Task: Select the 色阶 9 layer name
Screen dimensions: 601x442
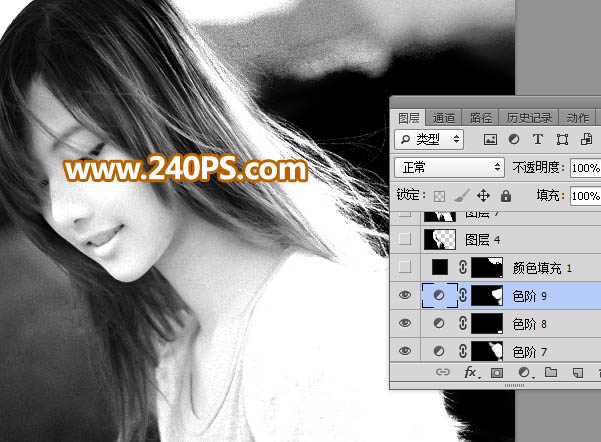Action: coord(529,296)
